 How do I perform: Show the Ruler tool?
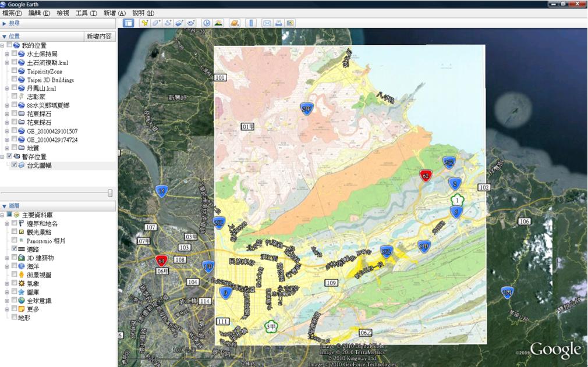(252, 23)
